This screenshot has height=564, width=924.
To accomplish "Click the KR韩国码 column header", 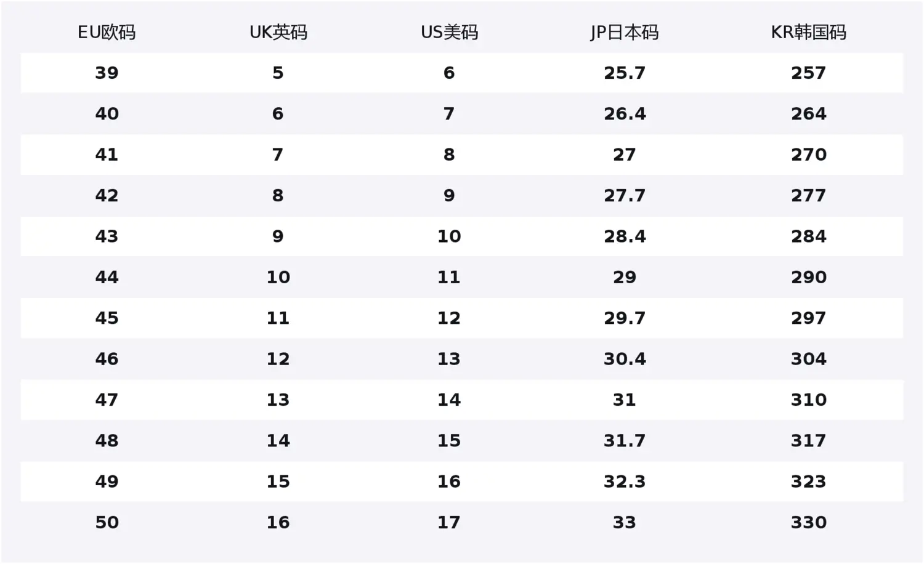I will click(x=808, y=32).
